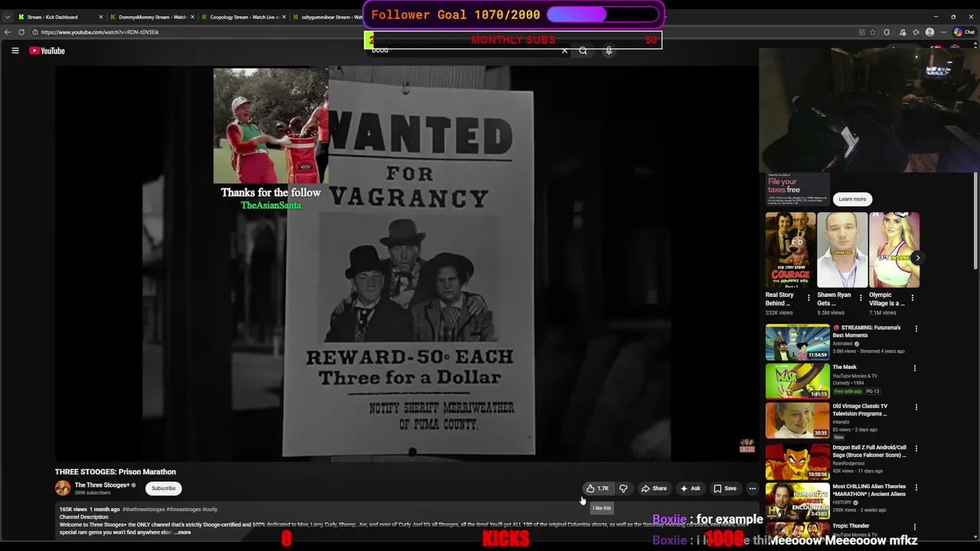The image size is (980, 551).
Task: Expand description with ...more
Action: [x=182, y=532]
